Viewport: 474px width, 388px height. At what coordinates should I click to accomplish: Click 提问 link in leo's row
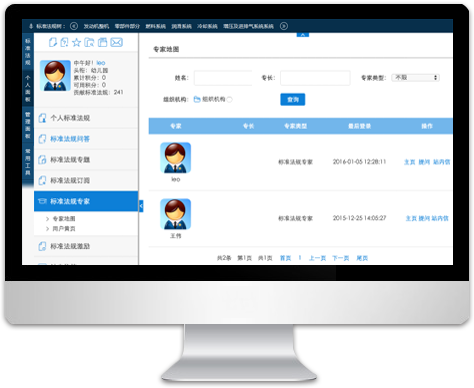click(x=424, y=162)
